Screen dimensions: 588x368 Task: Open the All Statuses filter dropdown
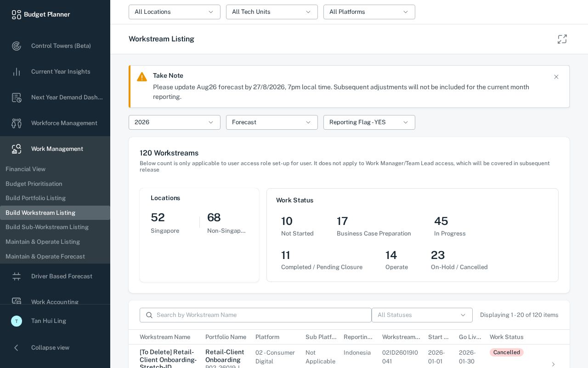pos(422,315)
